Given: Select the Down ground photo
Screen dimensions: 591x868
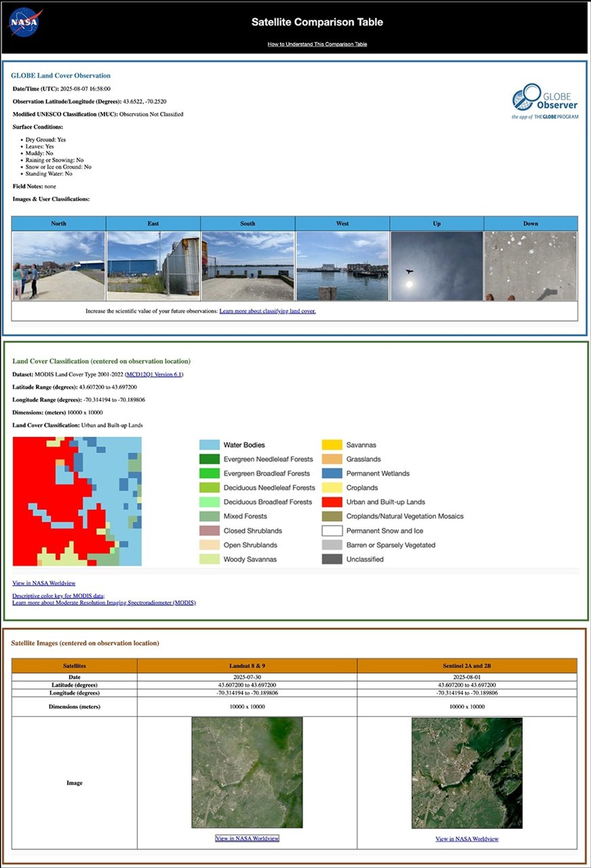Looking at the screenshot, I should pyautogui.click(x=531, y=265).
